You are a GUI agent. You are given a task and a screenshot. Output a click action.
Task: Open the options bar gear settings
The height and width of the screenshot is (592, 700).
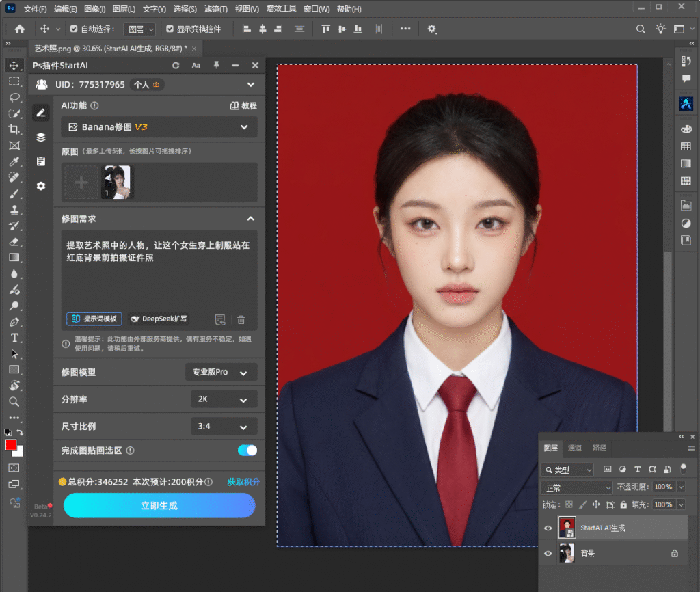[431, 29]
